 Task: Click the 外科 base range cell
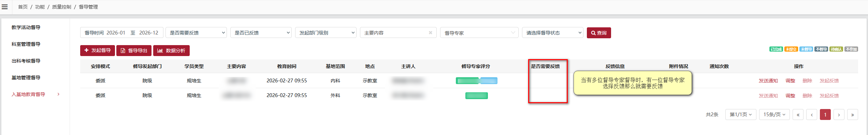[335, 95]
